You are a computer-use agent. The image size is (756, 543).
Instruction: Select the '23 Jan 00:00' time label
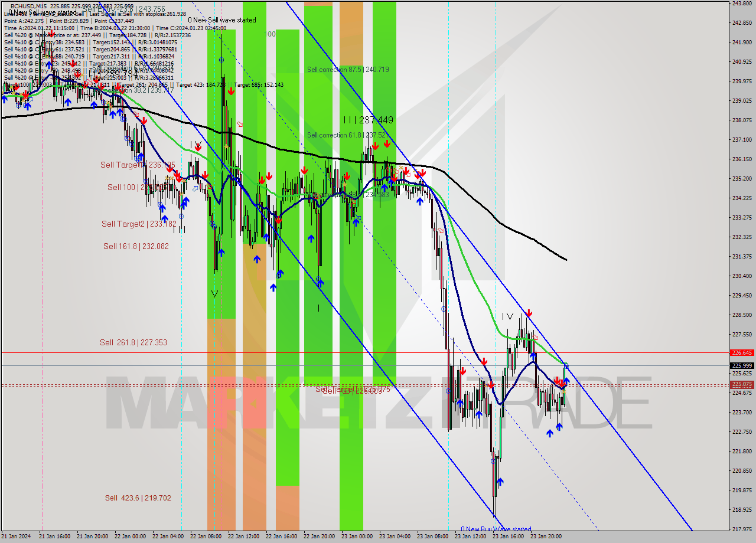point(358,537)
